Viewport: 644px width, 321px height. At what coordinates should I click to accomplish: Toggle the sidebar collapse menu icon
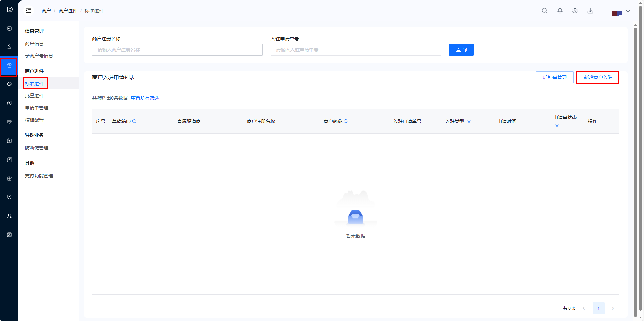pos(29,11)
